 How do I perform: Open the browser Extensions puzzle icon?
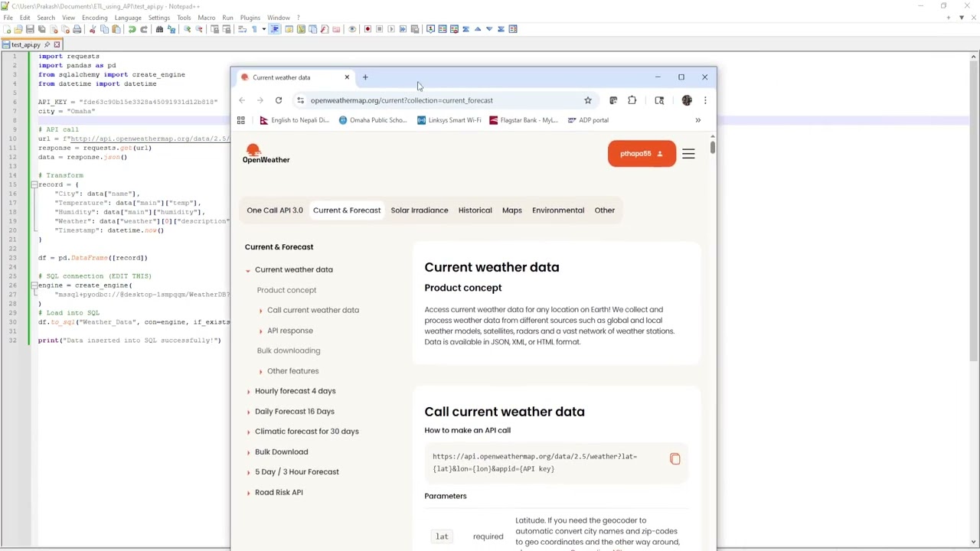[x=632, y=100]
